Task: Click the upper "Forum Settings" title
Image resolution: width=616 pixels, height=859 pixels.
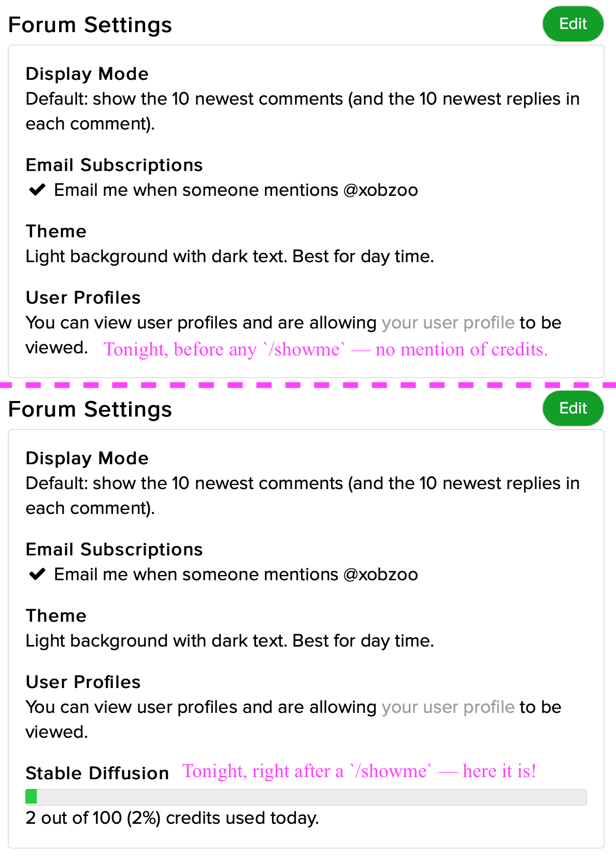Action: 90,25
